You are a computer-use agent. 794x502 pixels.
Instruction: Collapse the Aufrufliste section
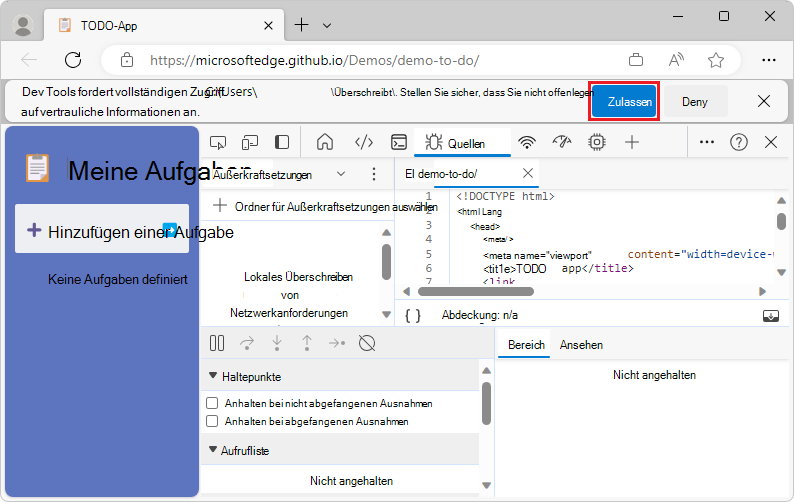click(x=213, y=450)
